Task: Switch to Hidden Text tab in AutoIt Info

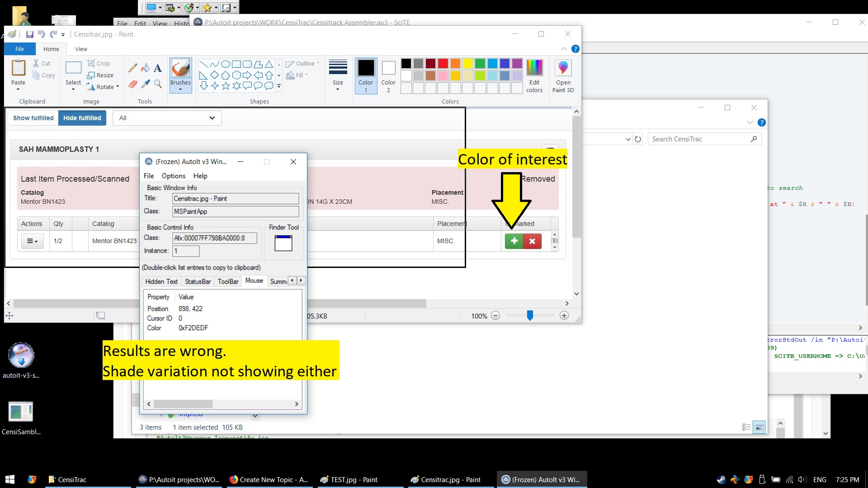Action: pyautogui.click(x=161, y=282)
